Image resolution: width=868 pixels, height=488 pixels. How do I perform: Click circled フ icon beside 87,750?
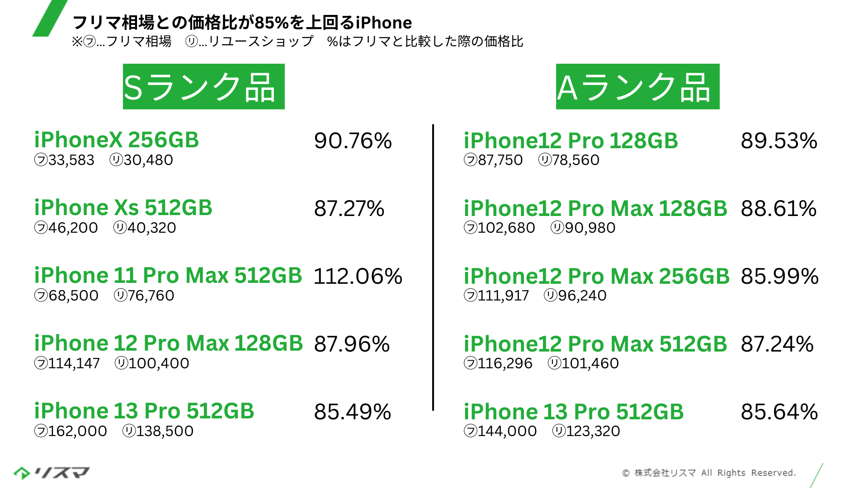(471, 160)
